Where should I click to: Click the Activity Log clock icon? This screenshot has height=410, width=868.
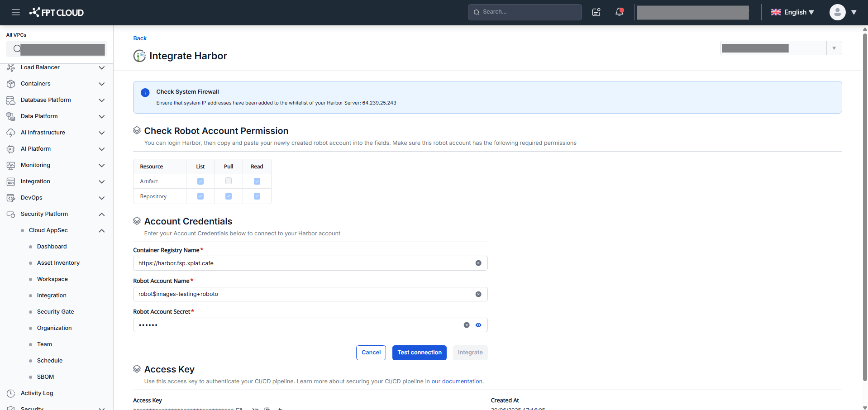click(11, 393)
